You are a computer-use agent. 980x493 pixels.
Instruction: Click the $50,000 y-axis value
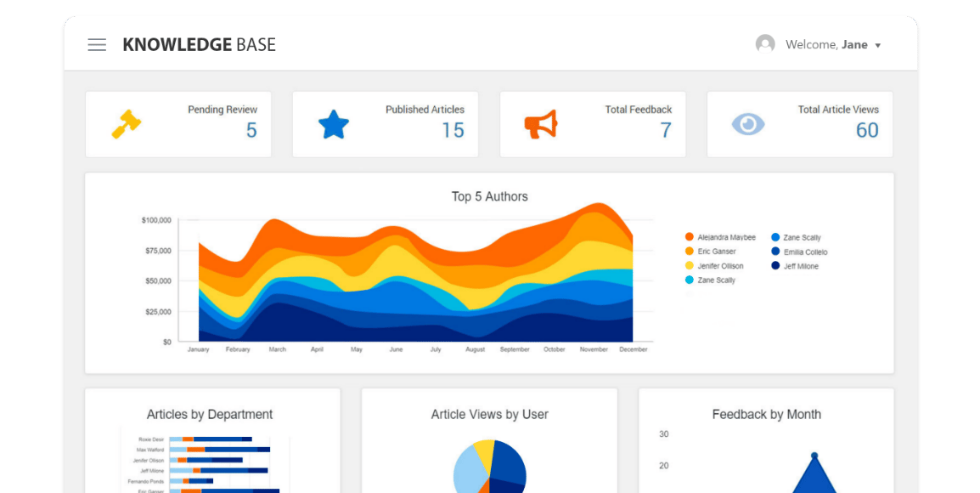coord(158,280)
